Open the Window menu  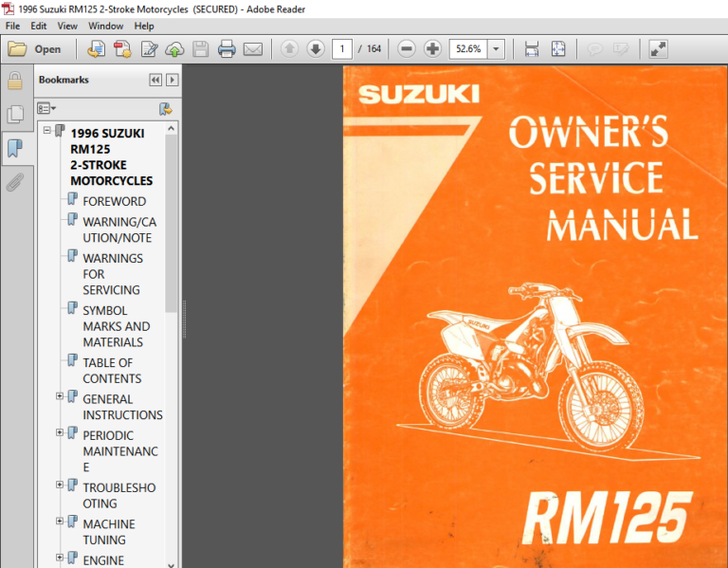coord(106,26)
